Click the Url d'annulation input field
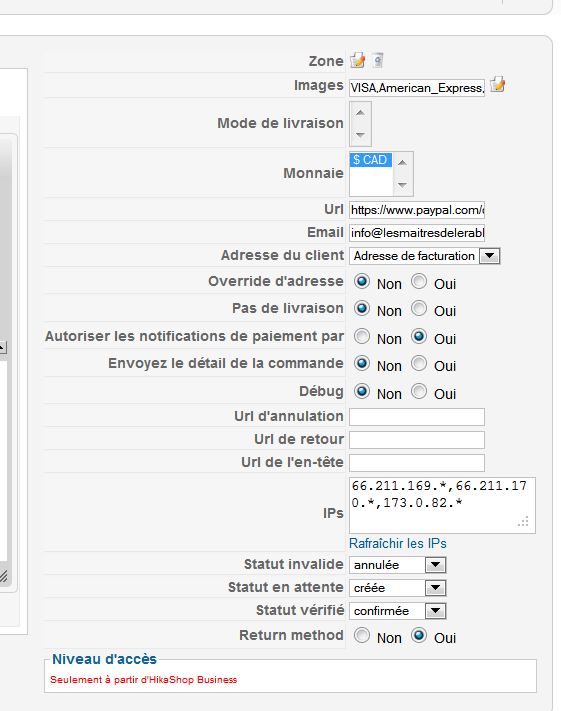The width and height of the screenshot is (561, 711). [x=417, y=417]
